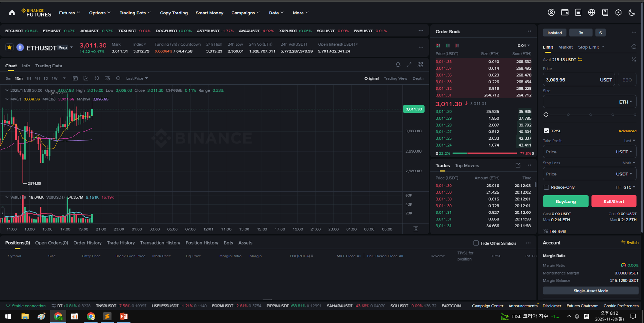
Task: Click the limit Price input field
Action: 579,80
